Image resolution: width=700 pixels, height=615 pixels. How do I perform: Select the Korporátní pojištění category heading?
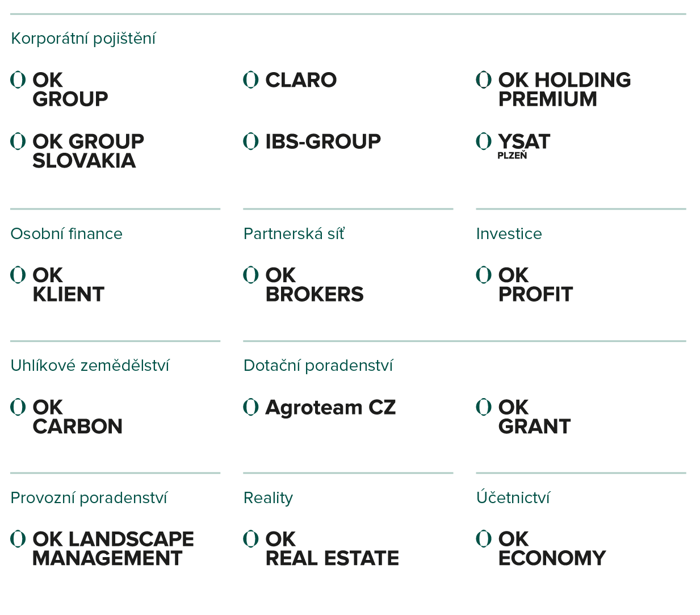pyautogui.click(x=83, y=39)
